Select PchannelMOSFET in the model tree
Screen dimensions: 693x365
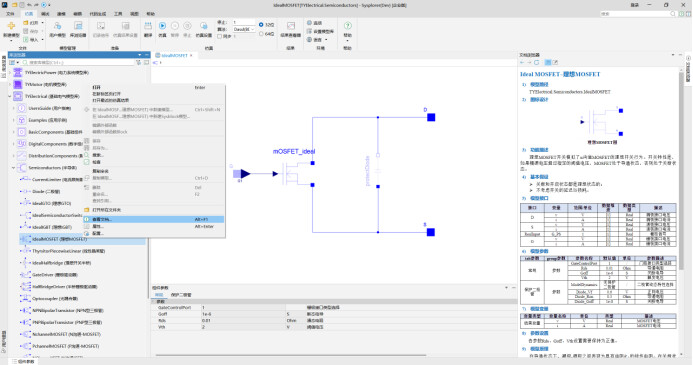[x=66, y=346]
